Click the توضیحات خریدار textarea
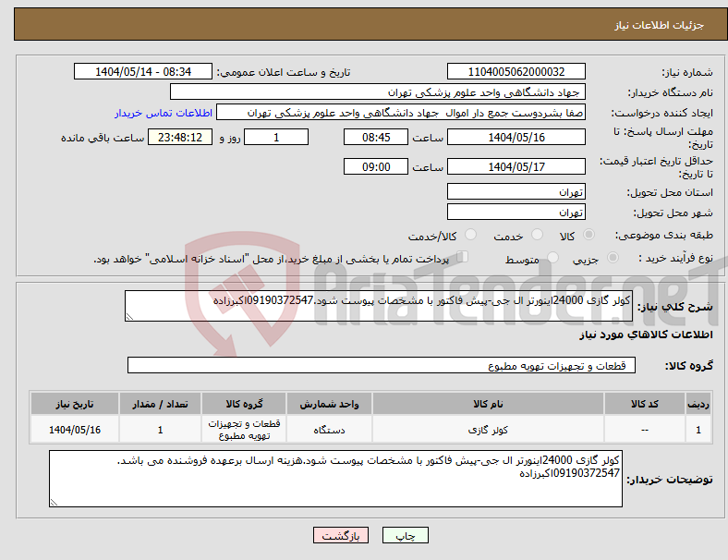The height and width of the screenshot is (560, 728). coord(335,479)
